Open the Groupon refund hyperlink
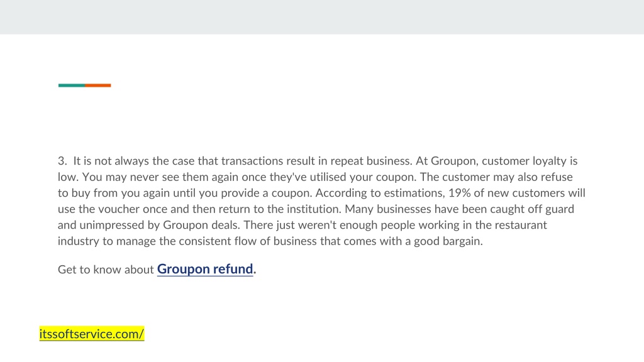Viewport: 644px width, 362px height. click(205, 269)
